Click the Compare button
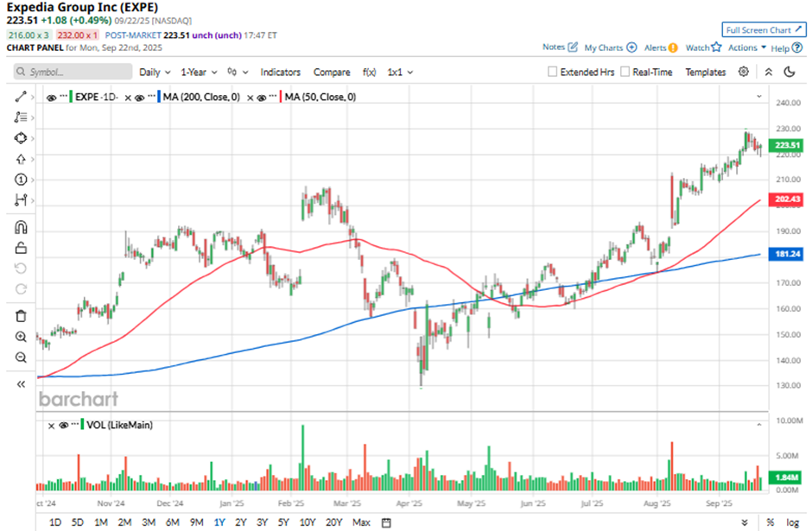 pyautogui.click(x=332, y=72)
